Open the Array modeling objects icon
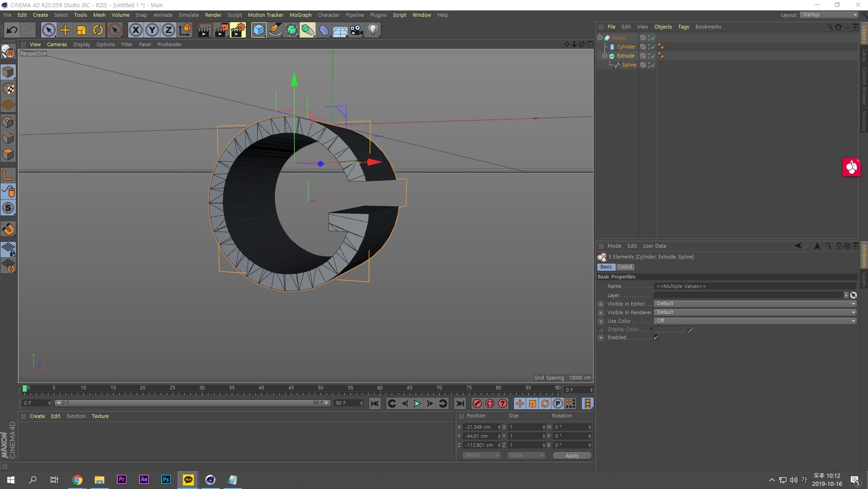This screenshot has width=868, height=489. (308, 30)
